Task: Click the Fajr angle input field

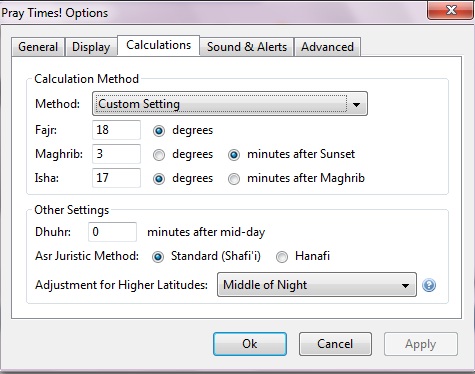Action: (116, 130)
